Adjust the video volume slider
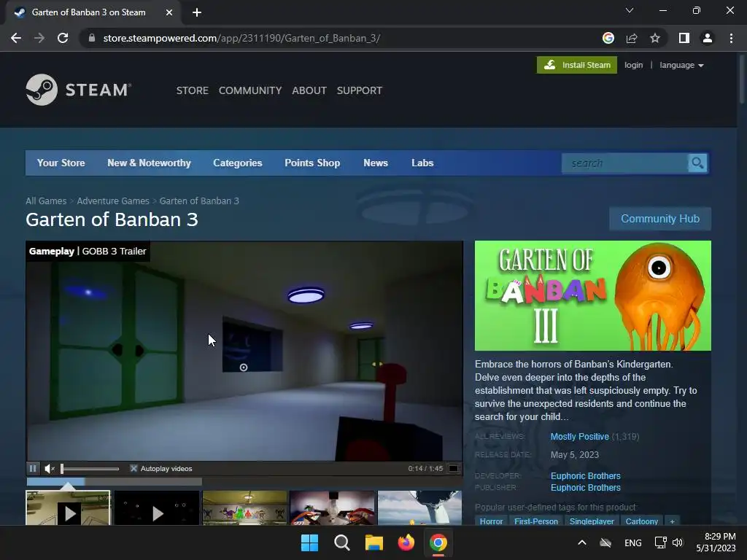The image size is (747, 560). [x=90, y=469]
